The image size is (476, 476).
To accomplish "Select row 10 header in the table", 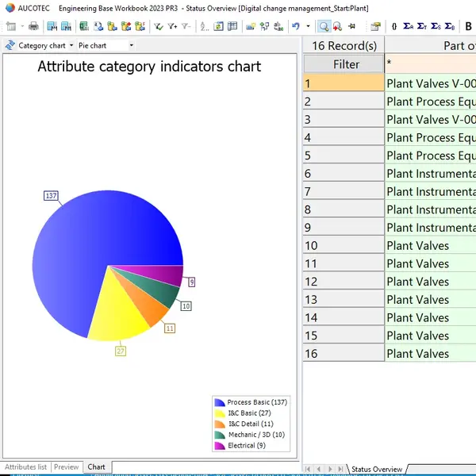I will pyautogui.click(x=343, y=246).
